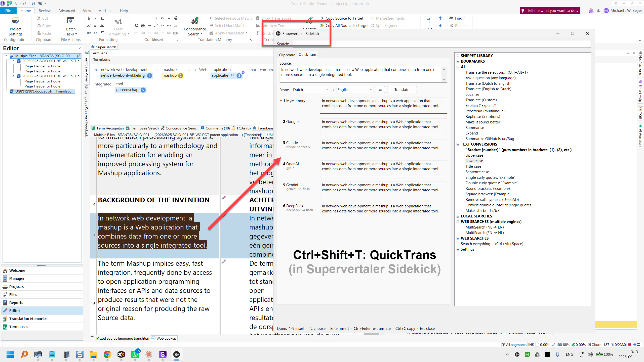The image size is (644, 362).
Task: Open the File menu
Action: click(x=8, y=11)
